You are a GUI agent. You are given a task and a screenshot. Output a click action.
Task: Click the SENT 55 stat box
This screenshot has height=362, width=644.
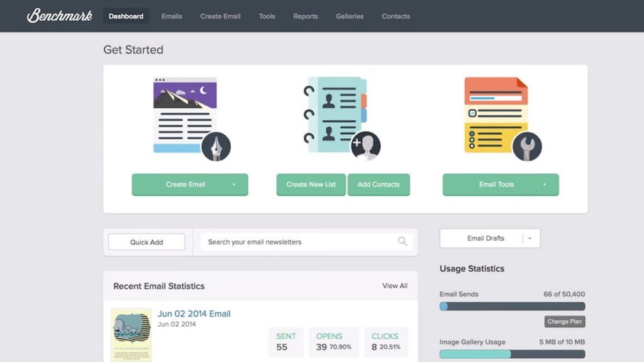point(286,342)
